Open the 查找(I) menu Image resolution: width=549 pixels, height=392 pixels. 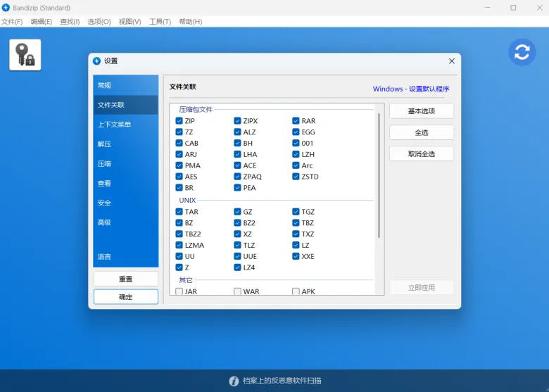pos(70,22)
